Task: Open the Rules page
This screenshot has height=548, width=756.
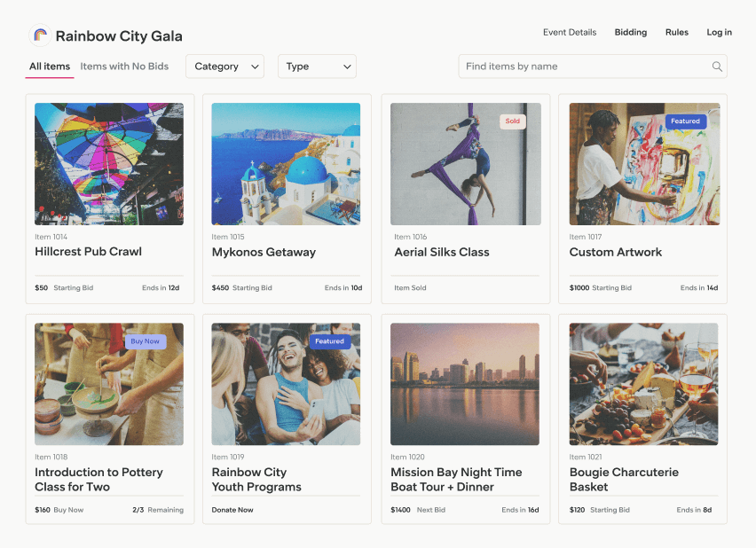Action: tap(677, 32)
